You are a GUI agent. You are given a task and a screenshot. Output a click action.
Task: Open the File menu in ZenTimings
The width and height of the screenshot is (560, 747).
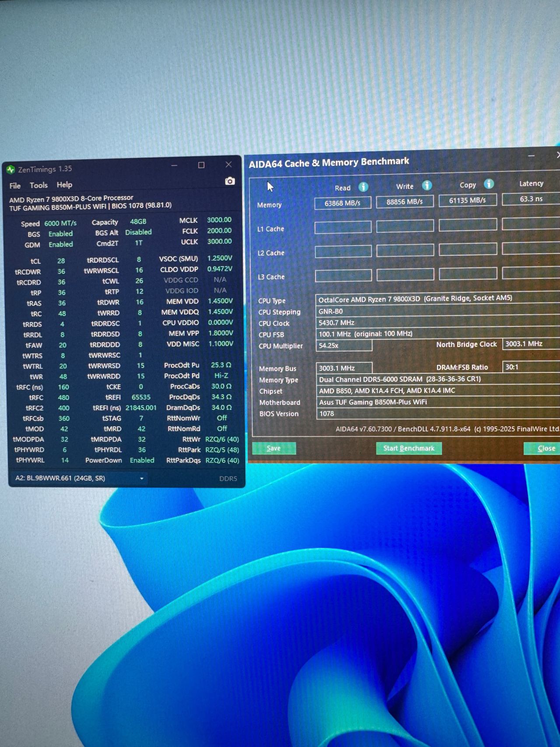pos(15,186)
